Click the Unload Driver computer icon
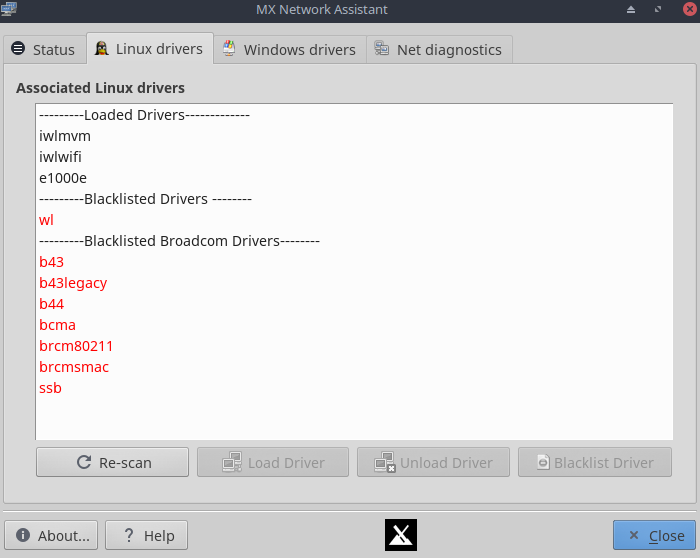 pyautogui.click(x=385, y=462)
